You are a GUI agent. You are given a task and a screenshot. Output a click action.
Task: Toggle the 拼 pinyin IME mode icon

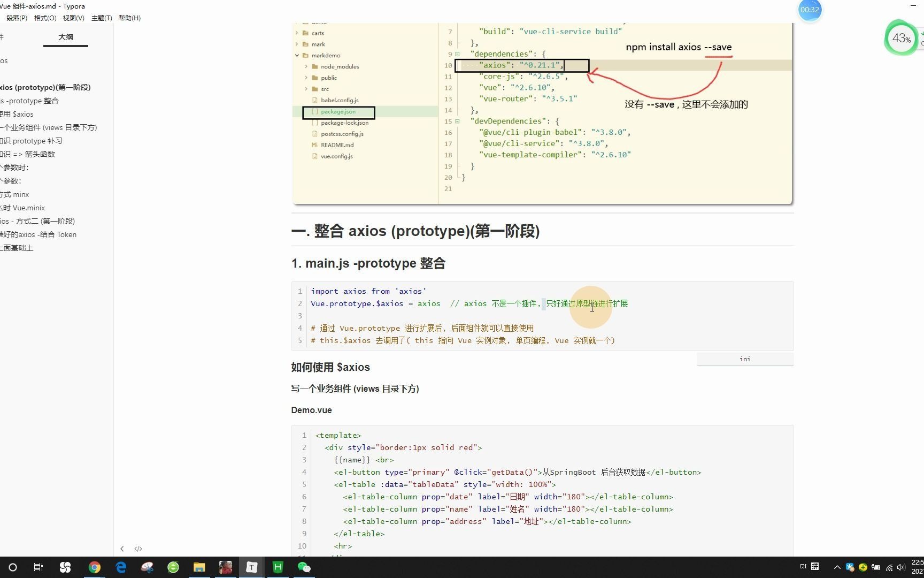(815, 567)
